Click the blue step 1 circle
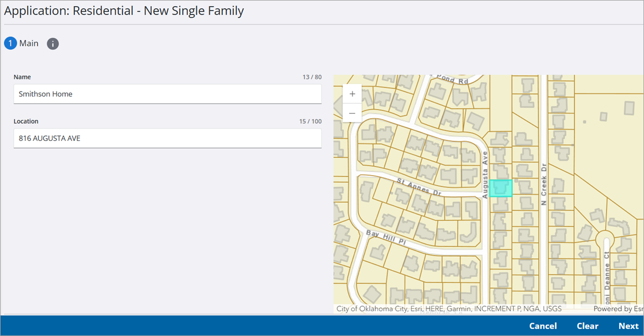The image size is (644, 336). 11,43
